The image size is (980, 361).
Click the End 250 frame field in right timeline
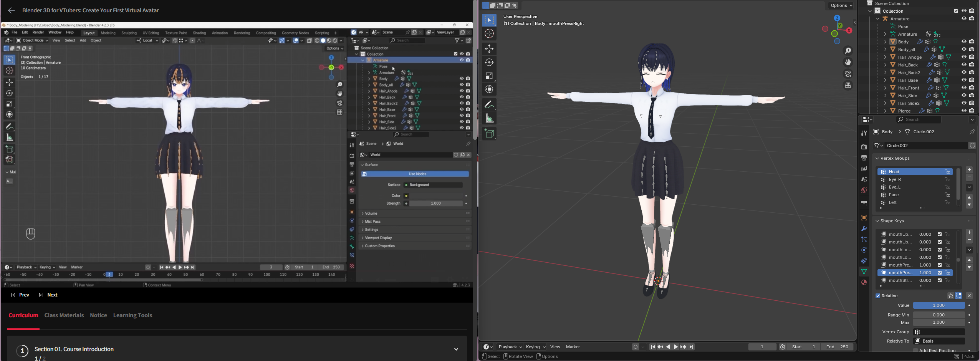(x=837, y=347)
